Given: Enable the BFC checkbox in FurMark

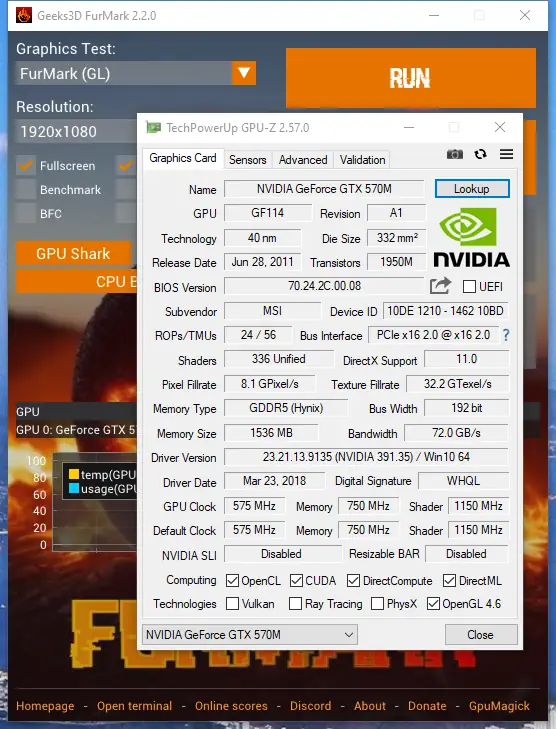Looking at the screenshot, I should point(26,213).
